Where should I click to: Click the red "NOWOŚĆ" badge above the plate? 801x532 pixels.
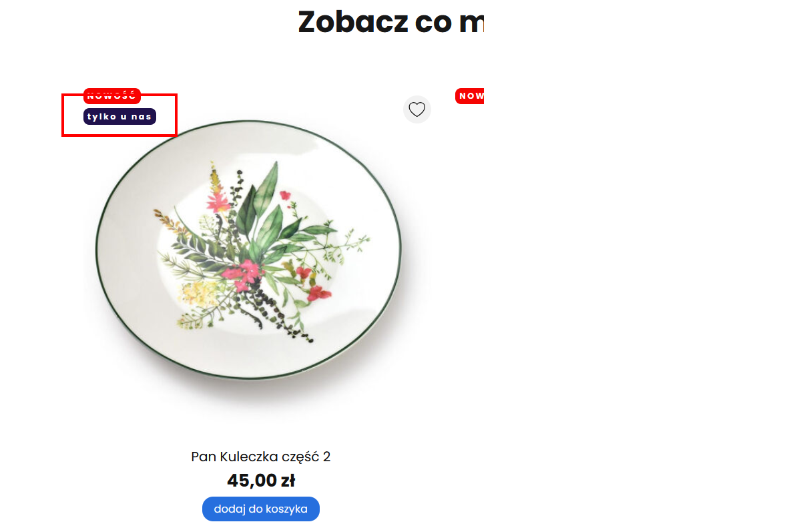[x=111, y=96]
